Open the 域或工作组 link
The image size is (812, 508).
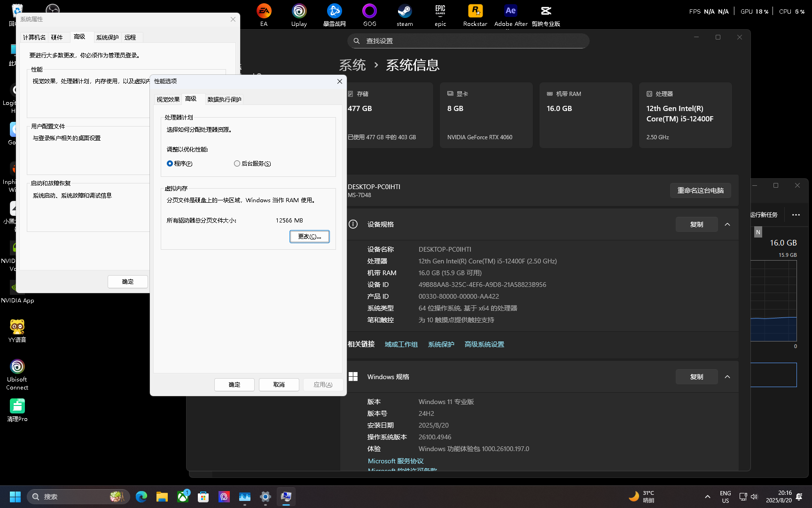pos(401,344)
